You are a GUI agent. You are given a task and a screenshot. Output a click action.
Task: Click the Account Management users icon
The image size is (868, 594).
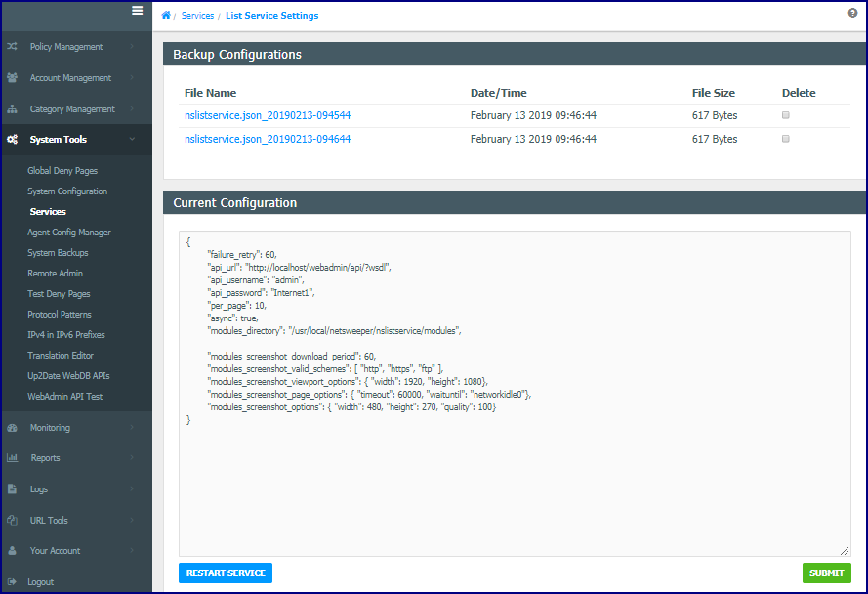point(12,77)
